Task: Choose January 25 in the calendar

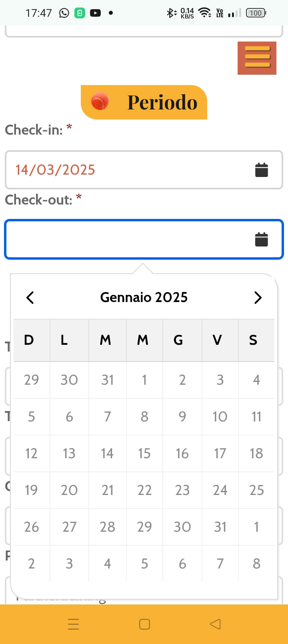Action: pyautogui.click(x=256, y=490)
